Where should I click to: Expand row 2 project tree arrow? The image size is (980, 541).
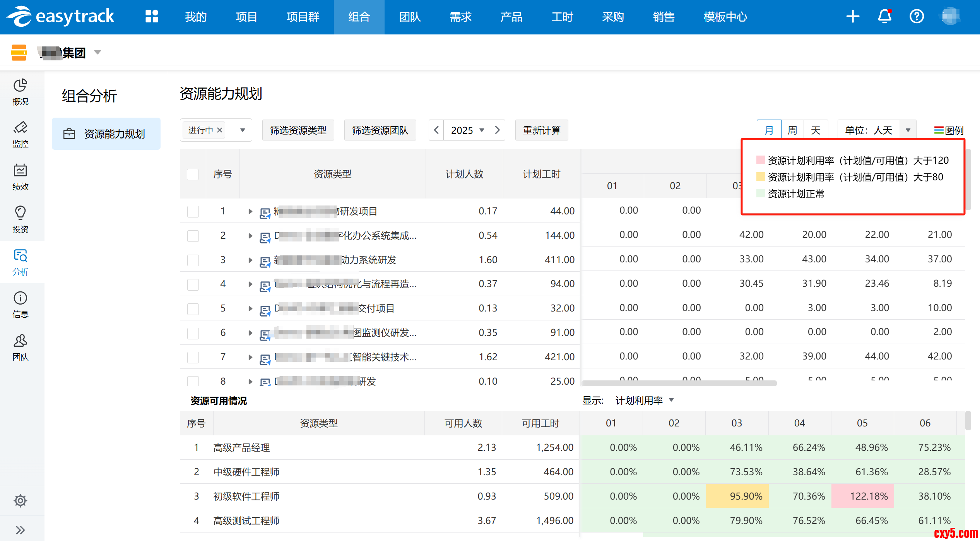[250, 236]
